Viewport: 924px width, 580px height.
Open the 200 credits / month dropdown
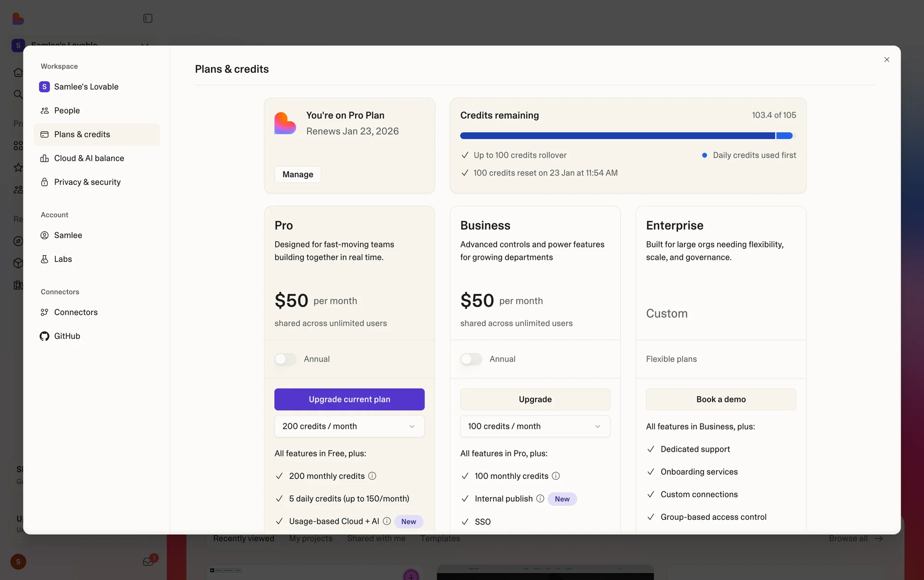pos(349,426)
